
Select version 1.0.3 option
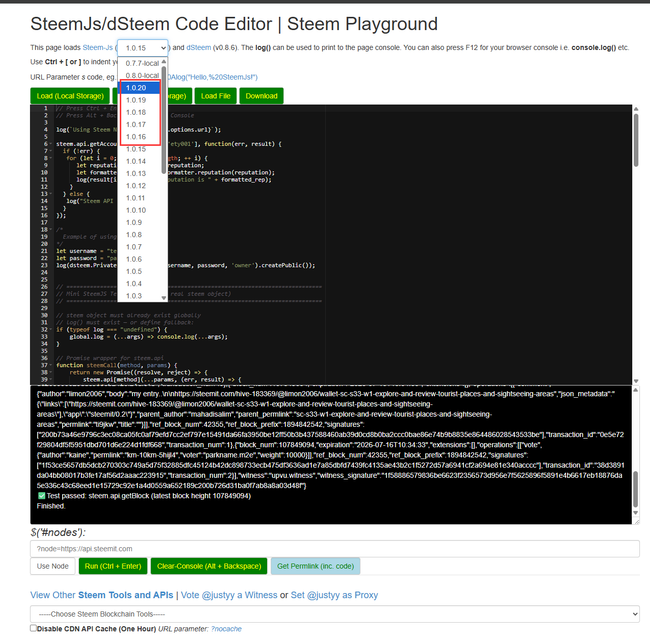pyautogui.click(x=139, y=296)
